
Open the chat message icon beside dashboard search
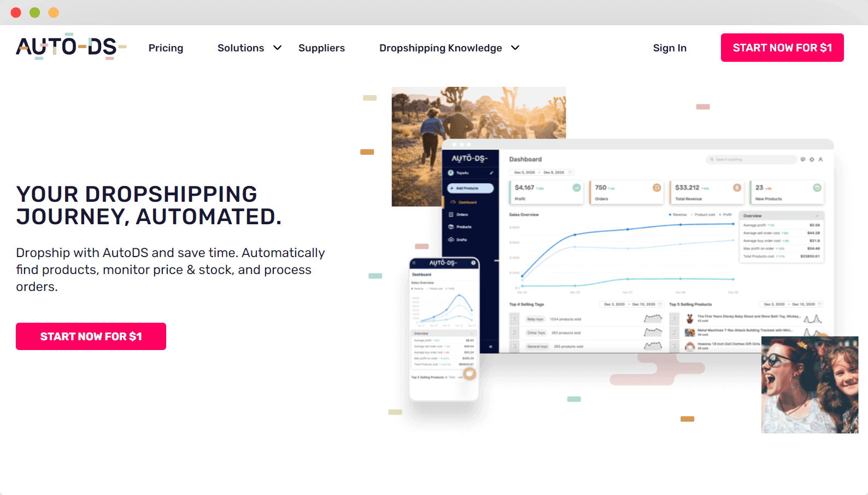coord(803,160)
